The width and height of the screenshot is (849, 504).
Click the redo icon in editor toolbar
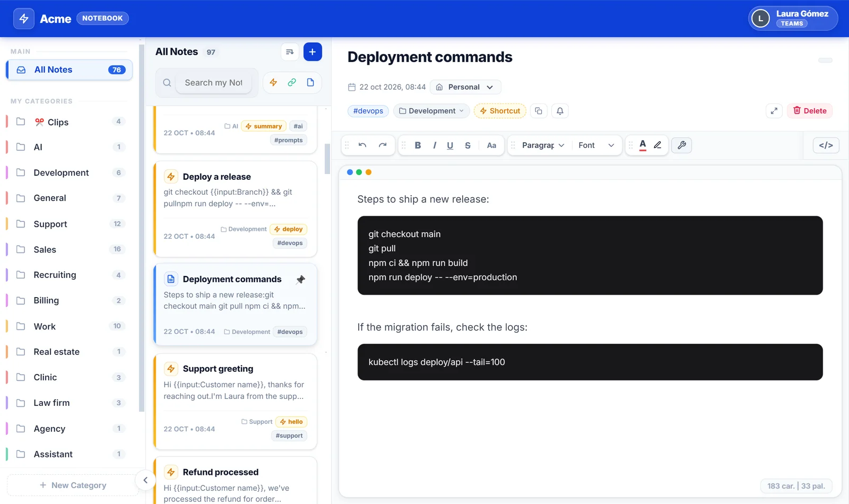click(383, 145)
